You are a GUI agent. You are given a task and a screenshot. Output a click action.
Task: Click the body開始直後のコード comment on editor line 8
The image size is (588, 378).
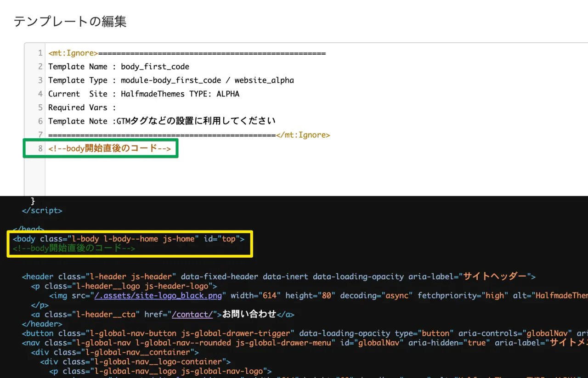(x=109, y=148)
